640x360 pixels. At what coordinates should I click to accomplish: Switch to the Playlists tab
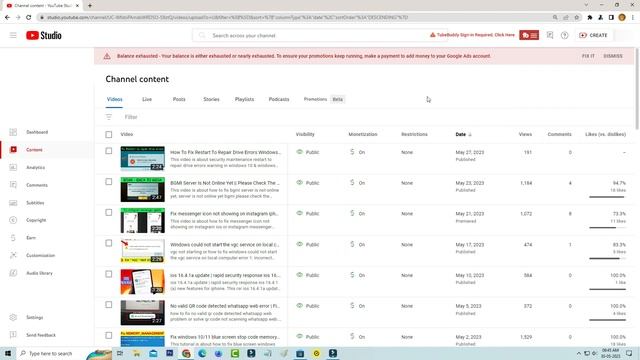pyautogui.click(x=244, y=100)
